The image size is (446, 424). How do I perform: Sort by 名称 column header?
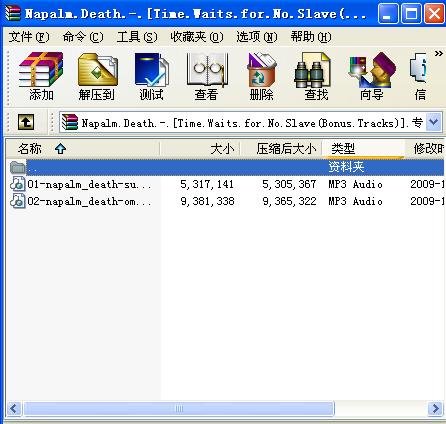[83, 149]
